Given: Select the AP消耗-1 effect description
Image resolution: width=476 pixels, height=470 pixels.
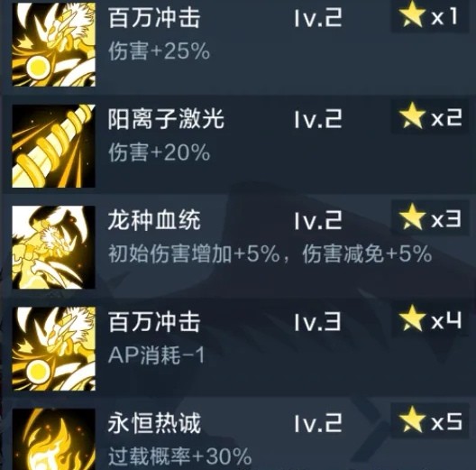Looking at the screenshot, I should point(156,355).
